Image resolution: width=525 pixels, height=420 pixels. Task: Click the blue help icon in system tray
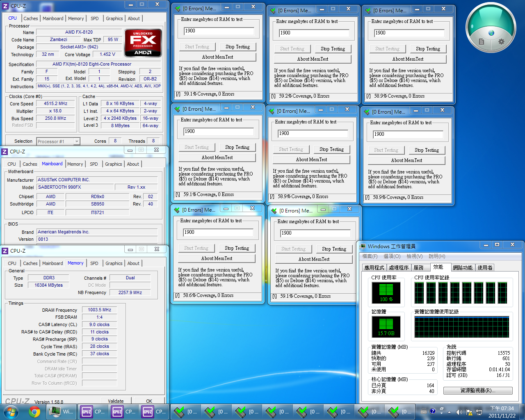pos(433,411)
